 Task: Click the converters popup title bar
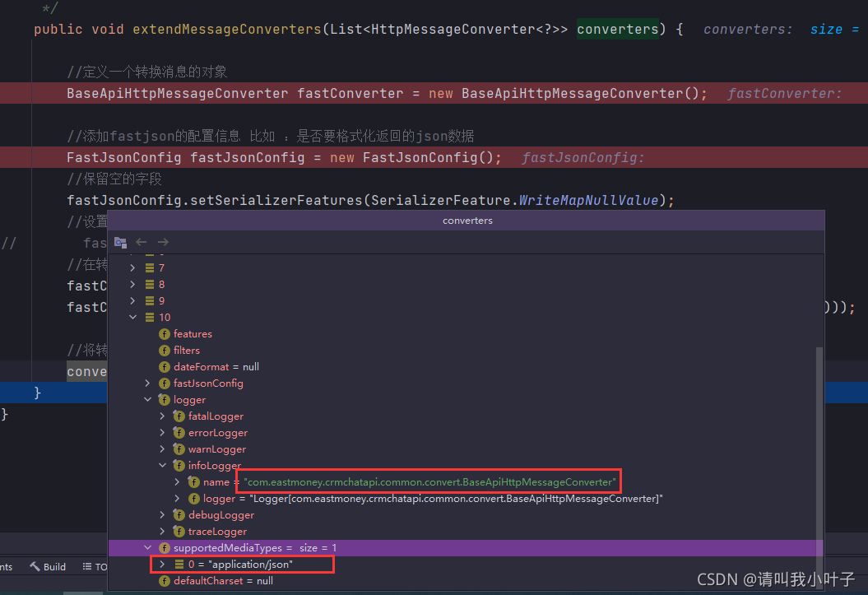tap(466, 221)
